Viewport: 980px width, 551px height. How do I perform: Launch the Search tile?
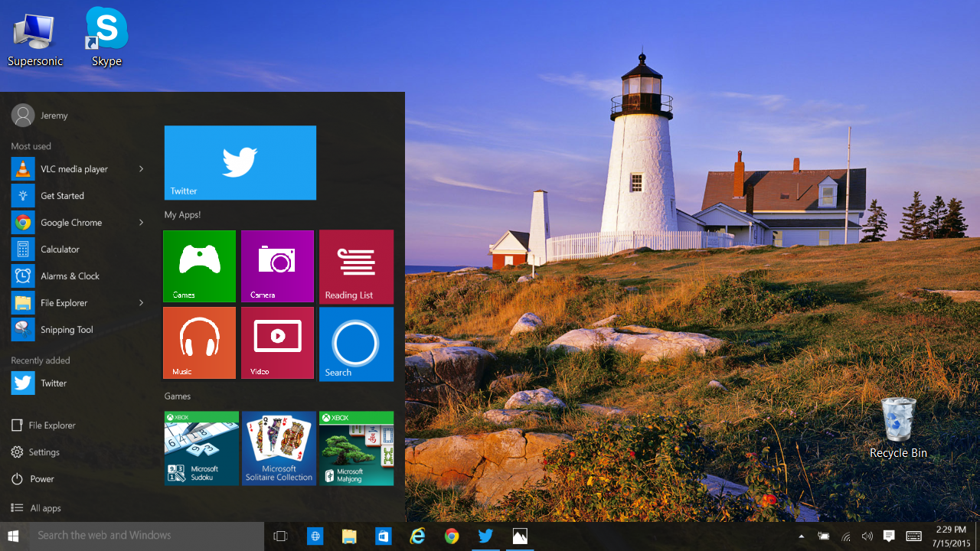(x=356, y=343)
